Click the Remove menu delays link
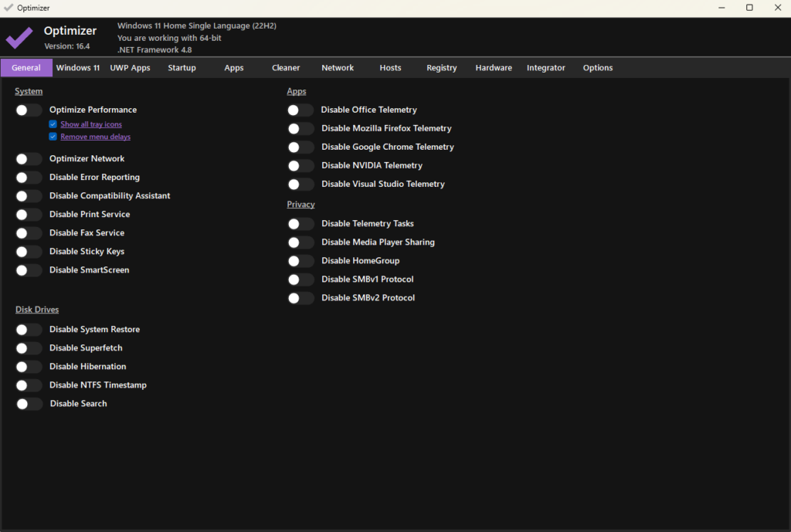791x532 pixels. (x=95, y=137)
